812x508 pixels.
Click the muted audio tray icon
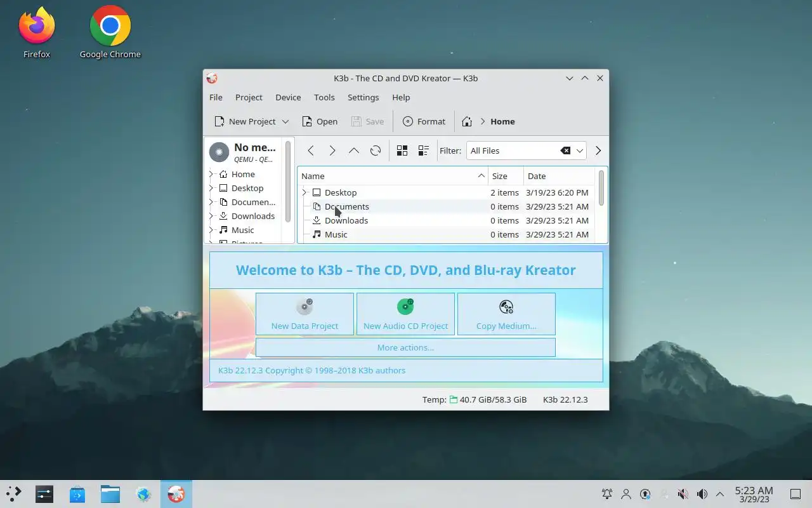[x=683, y=494]
